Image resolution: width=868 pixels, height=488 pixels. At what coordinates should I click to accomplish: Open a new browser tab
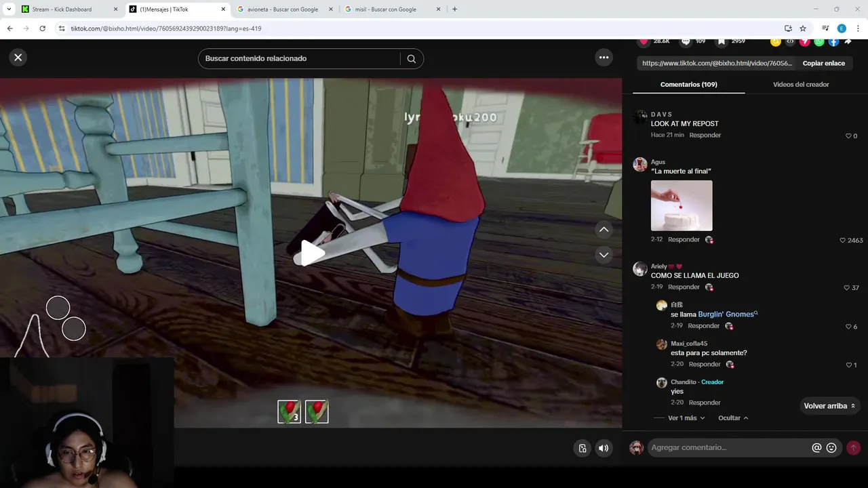click(x=454, y=9)
